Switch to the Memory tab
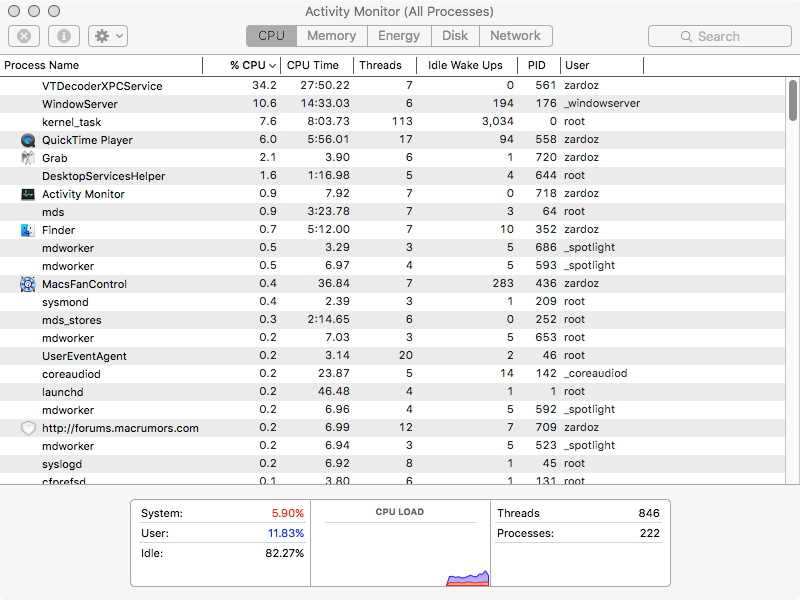The width and height of the screenshot is (800, 600). click(x=332, y=36)
